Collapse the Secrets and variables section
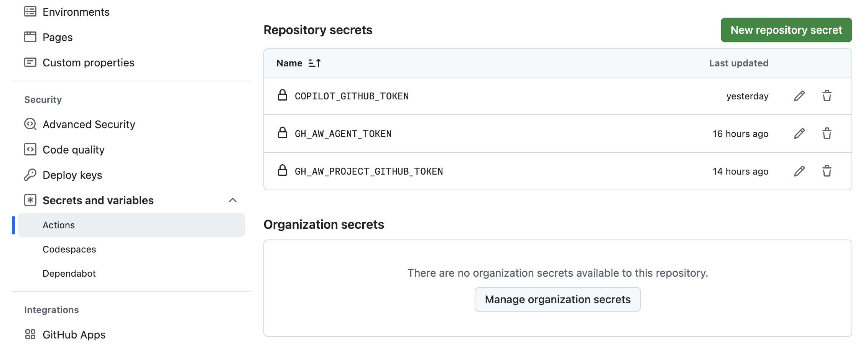The image size is (868, 350). click(233, 200)
